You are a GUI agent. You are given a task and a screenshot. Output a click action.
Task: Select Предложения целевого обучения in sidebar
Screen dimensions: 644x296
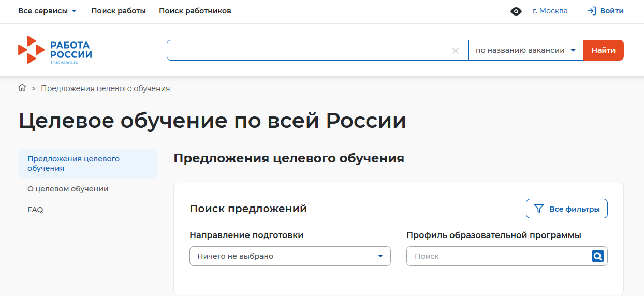click(74, 164)
